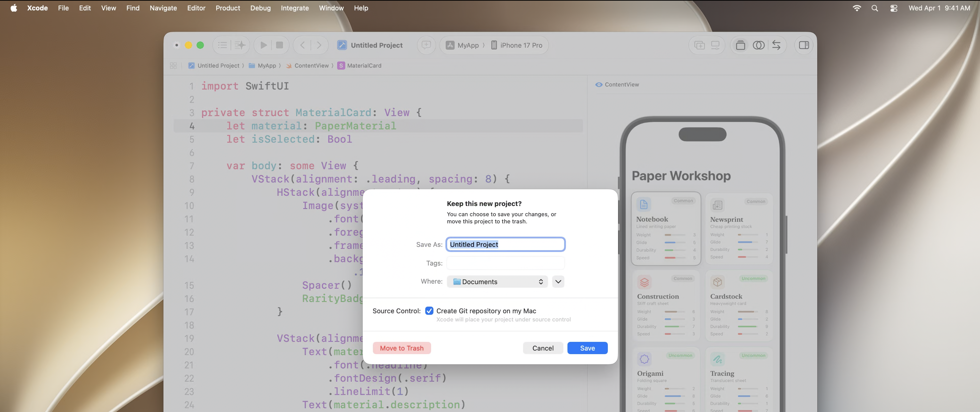The height and width of the screenshot is (412, 980).
Task: Click the Common badge on Notebook card
Action: (683, 201)
